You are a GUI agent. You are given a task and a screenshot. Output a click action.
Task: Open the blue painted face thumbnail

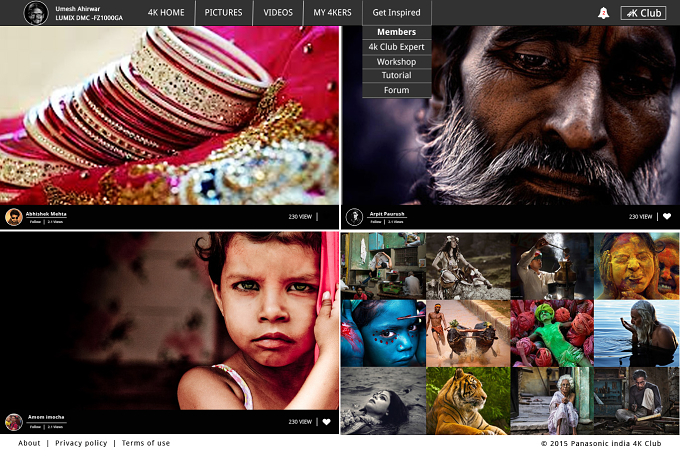[x=383, y=333]
